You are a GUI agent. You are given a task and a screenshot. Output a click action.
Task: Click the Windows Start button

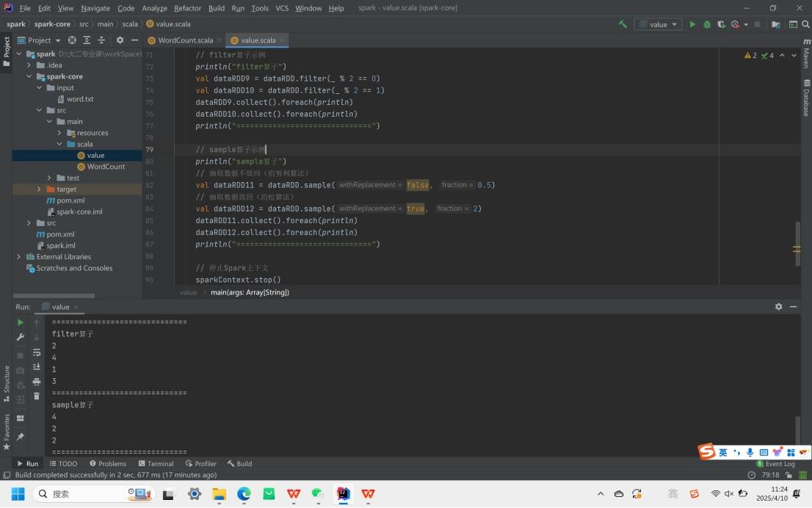18,494
